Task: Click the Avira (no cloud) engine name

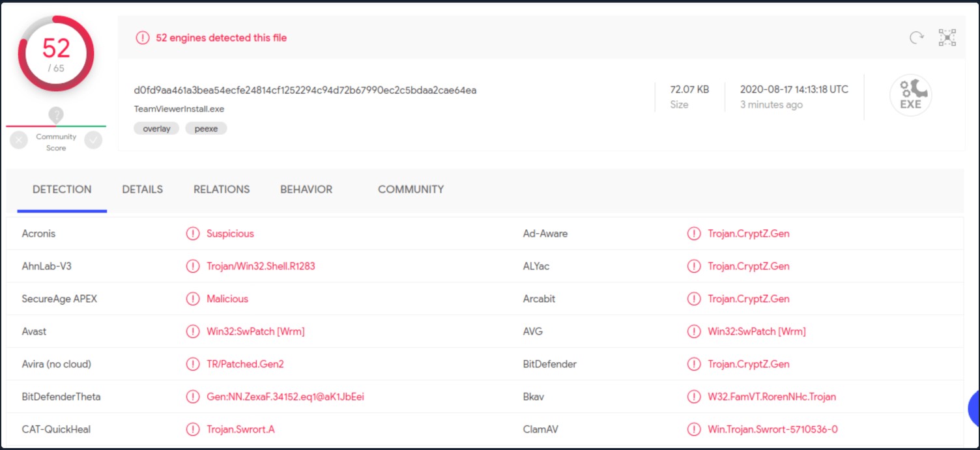Action: pyautogui.click(x=56, y=364)
